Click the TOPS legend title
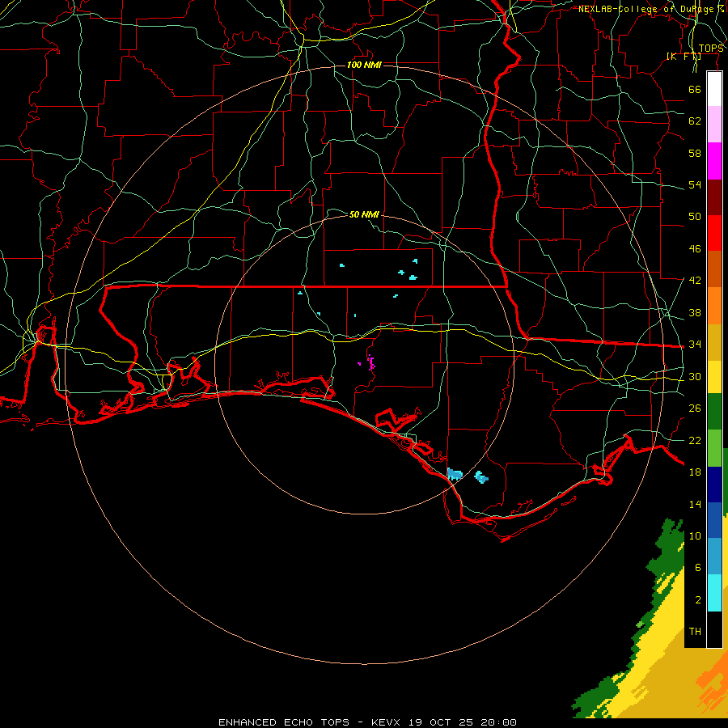 (x=711, y=49)
